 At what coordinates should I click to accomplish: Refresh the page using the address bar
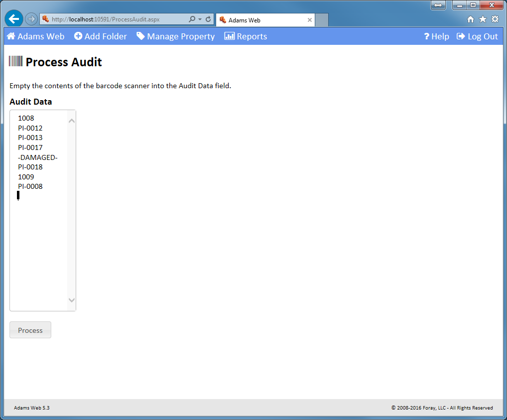tap(208, 19)
